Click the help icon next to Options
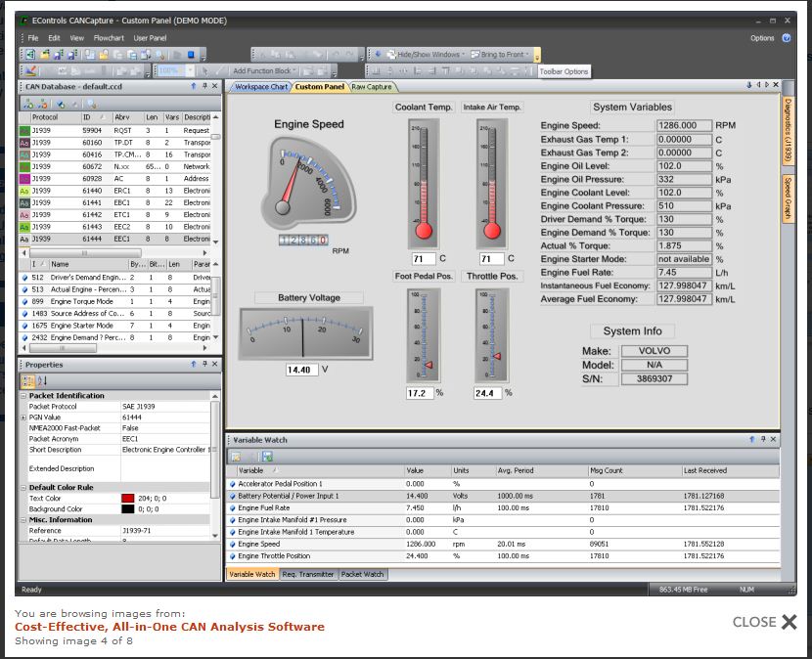 click(x=786, y=38)
